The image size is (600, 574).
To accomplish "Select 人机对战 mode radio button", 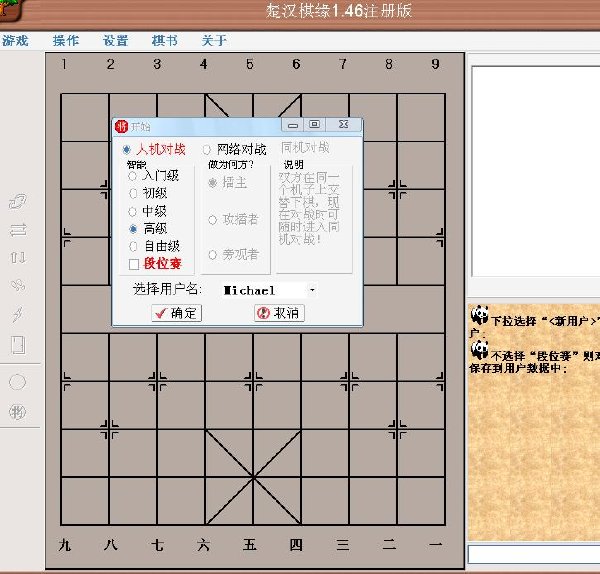I will [x=126, y=150].
